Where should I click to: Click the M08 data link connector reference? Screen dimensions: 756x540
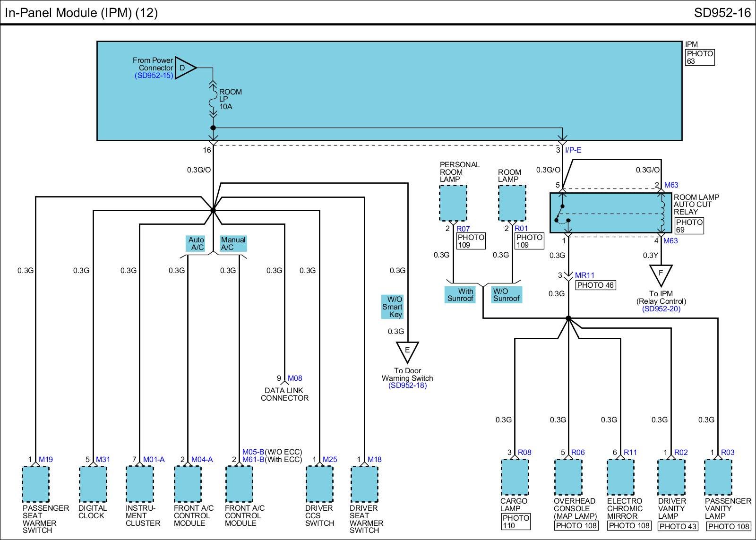295,378
